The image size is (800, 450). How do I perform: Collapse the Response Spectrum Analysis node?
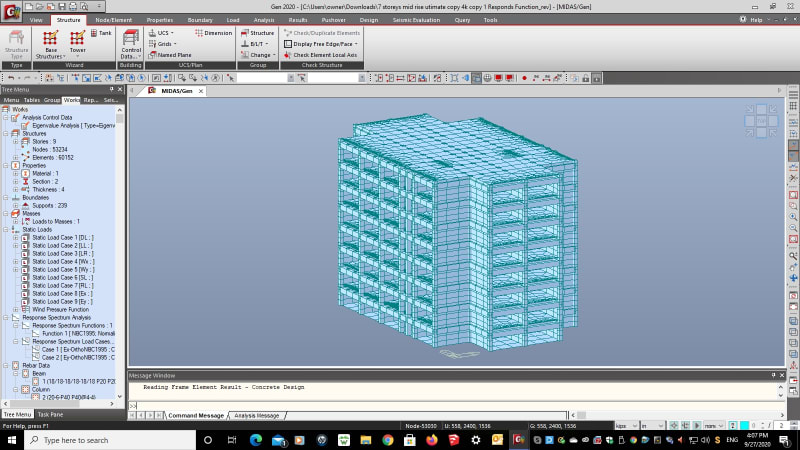(6, 317)
